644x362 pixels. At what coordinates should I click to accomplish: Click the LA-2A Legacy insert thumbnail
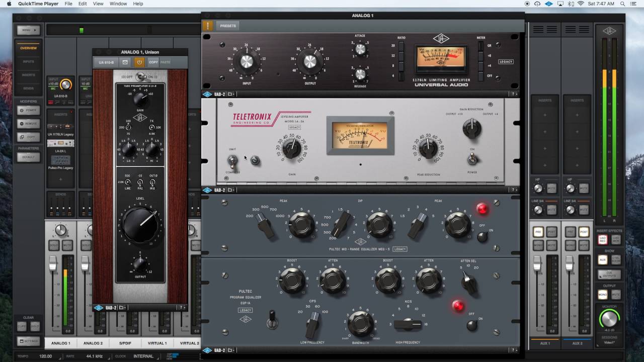[x=60, y=144]
